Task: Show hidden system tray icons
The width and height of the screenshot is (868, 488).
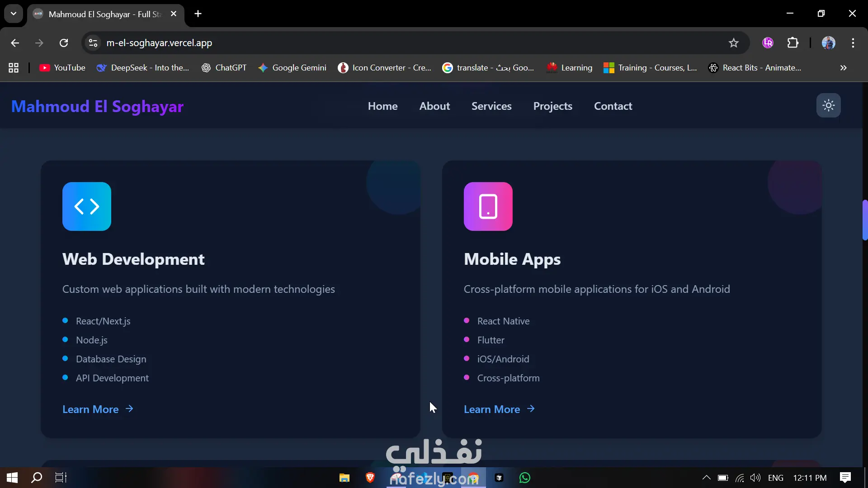Action: (x=706, y=478)
